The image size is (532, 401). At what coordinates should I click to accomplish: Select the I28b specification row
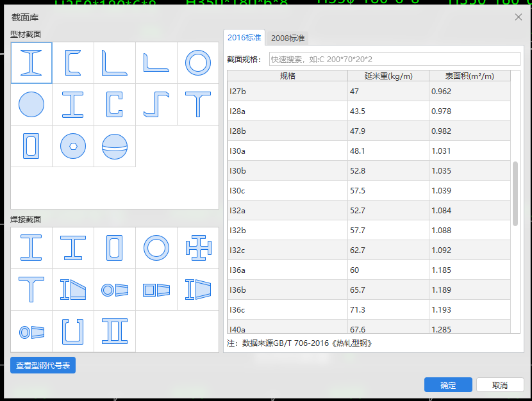click(369, 131)
